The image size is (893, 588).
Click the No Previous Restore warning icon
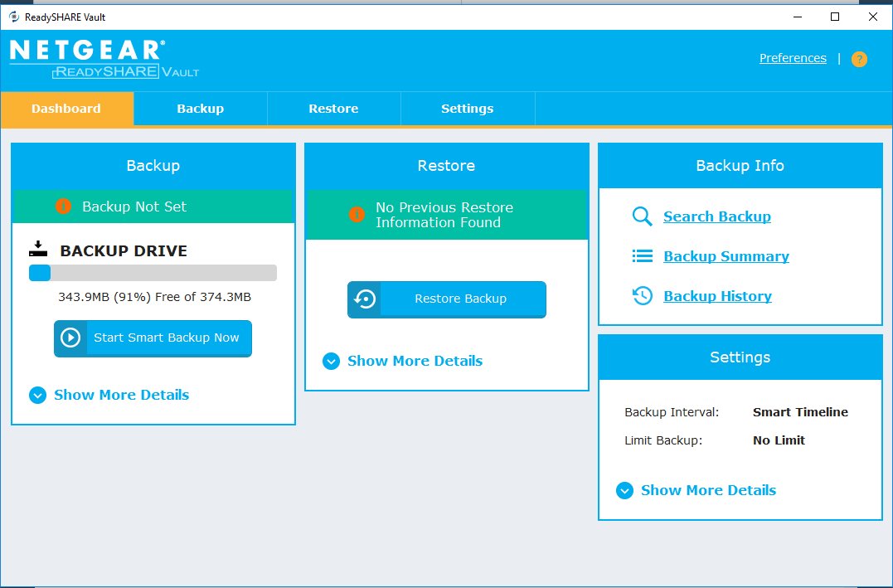tap(357, 215)
